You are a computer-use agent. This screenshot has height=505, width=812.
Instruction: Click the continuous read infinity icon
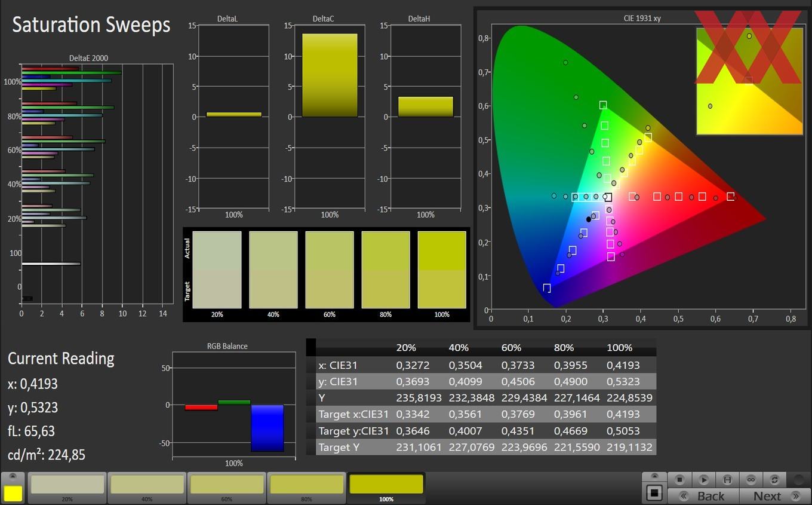(751, 479)
